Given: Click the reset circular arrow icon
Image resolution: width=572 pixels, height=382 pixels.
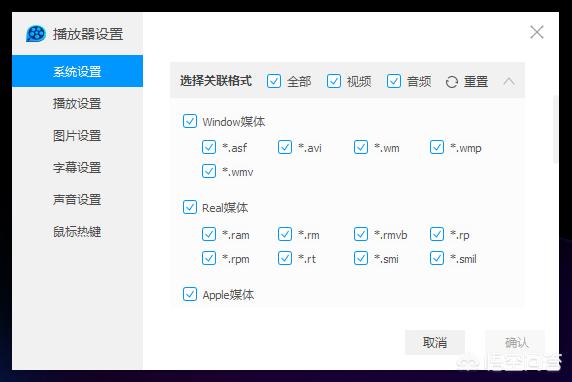Looking at the screenshot, I should (452, 82).
